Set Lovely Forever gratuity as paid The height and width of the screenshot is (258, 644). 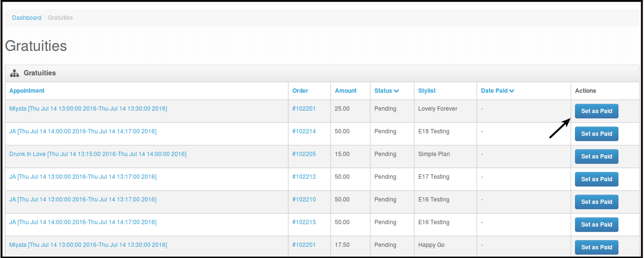(x=596, y=111)
